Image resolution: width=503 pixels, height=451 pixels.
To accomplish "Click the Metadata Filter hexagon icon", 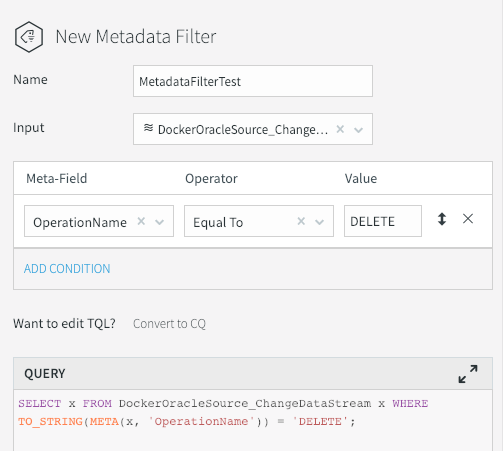I will (x=29, y=37).
